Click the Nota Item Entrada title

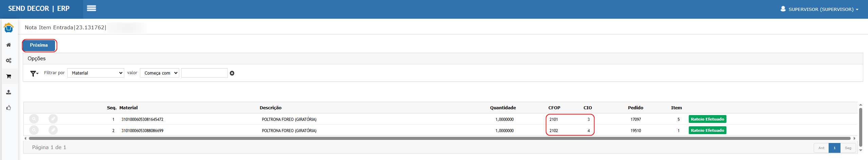tap(66, 28)
